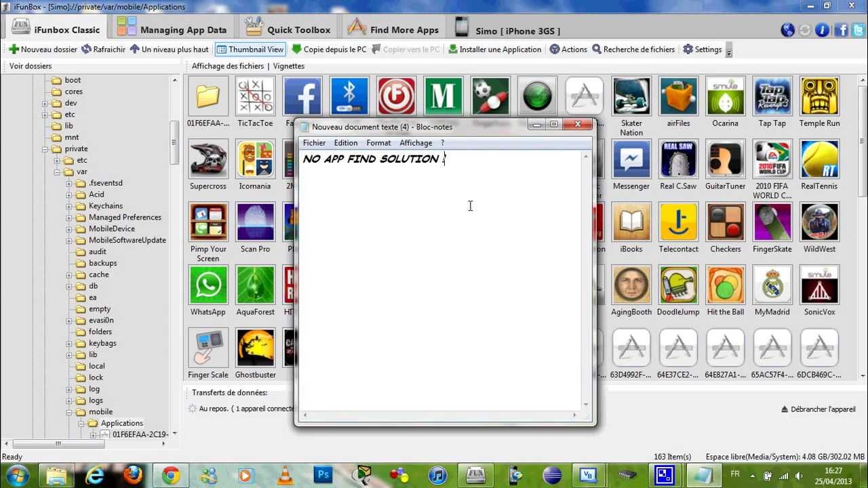
Task: Open Notepad Affichage menu
Action: pyautogui.click(x=416, y=143)
